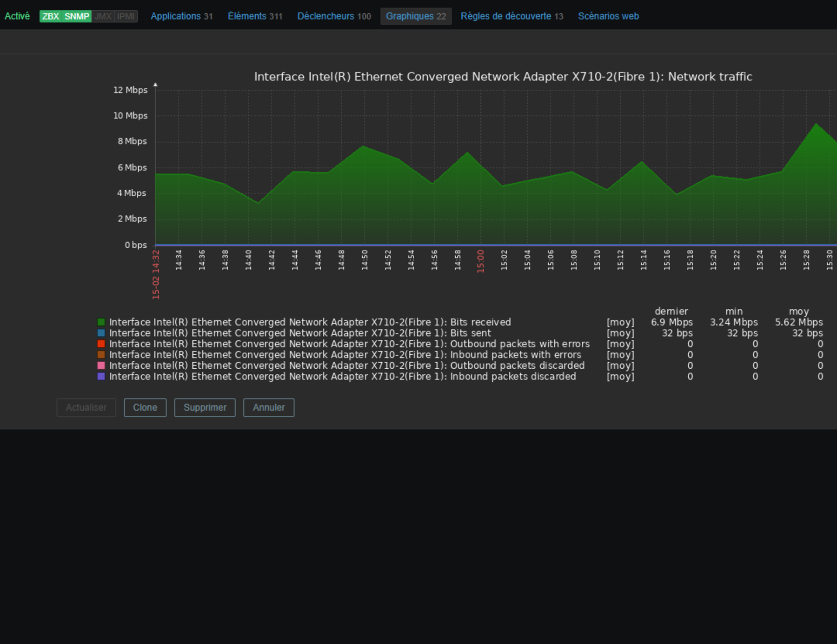837x644 pixels.
Task: Open the Éléments 311 link
Action: pos(255,16)
